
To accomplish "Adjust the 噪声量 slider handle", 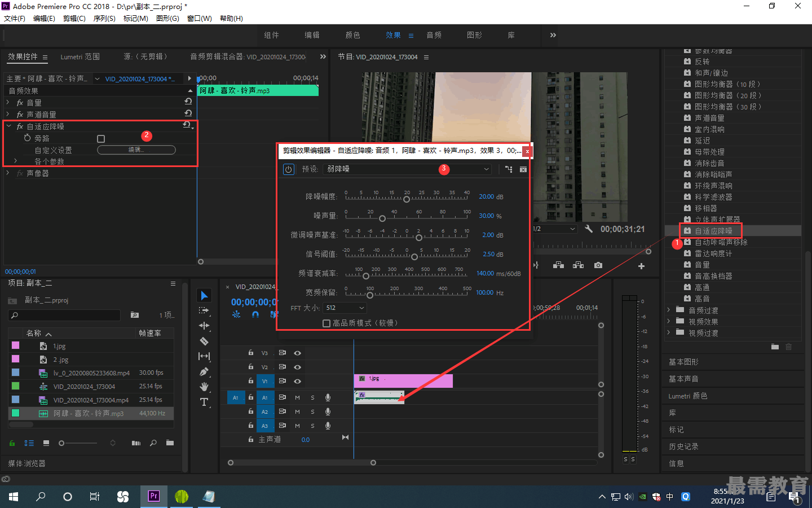I will 382,218.
